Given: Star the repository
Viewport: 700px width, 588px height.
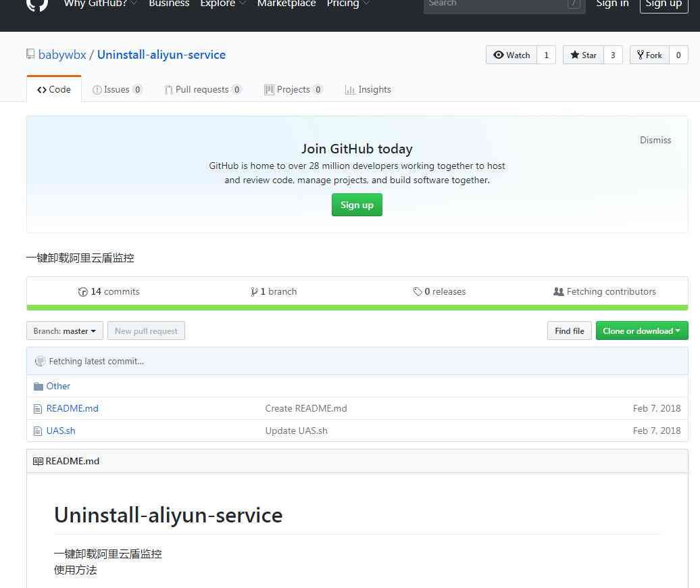Looking at the screenshot, I should coord(584,55).
